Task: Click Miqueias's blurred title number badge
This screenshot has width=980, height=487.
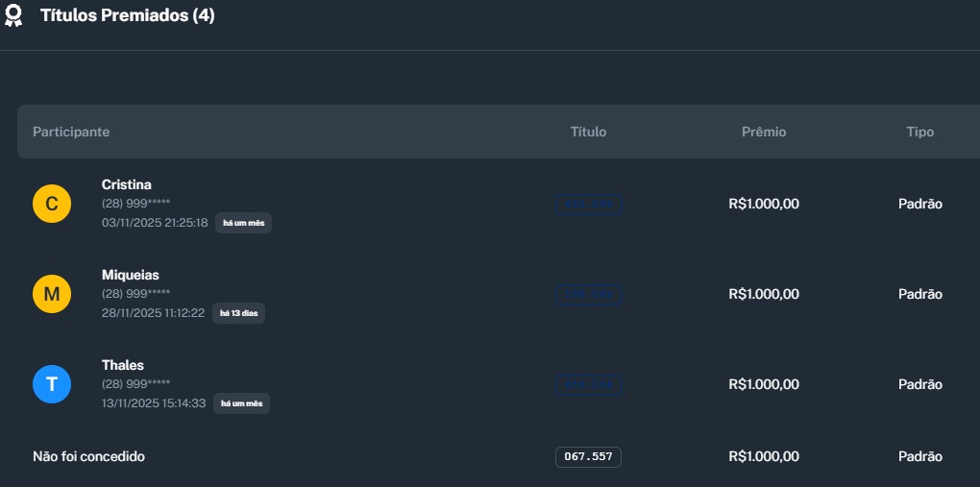Action: pos(588,294)
